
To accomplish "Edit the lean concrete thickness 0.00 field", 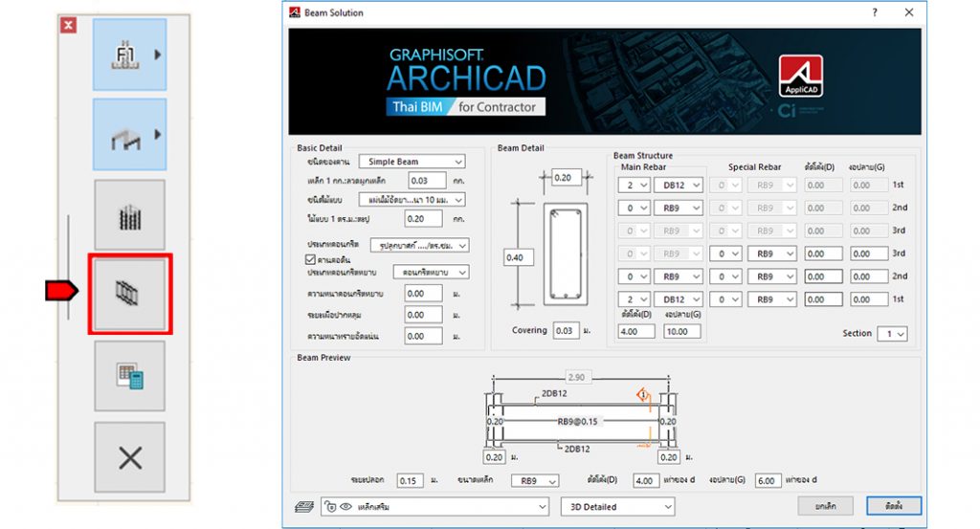I will pyautogui.click(x=424, y=294).
